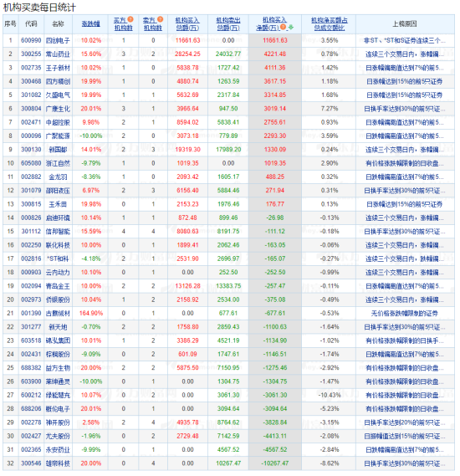Sort by 机构净买额占总成交额比 header
460x476 pixels.
330,23
